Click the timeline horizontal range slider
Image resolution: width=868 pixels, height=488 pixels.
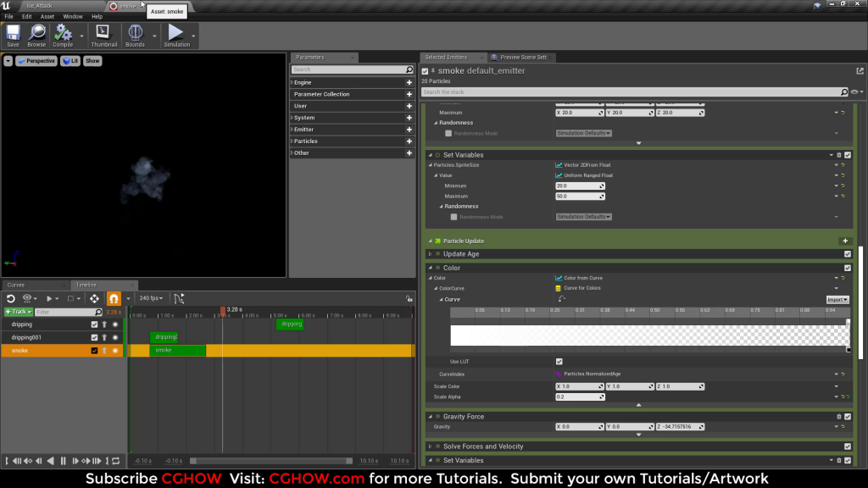click(271, 461)
